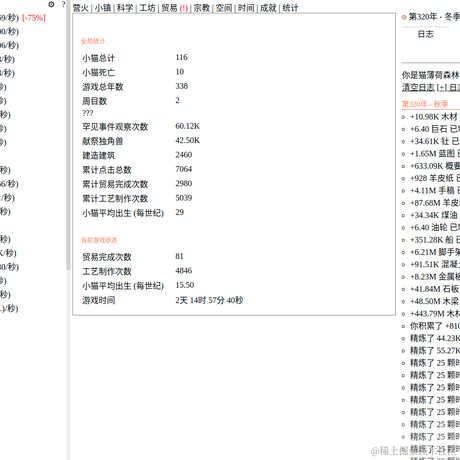Click the 第320年 - 秋季 log heading
This screenshot has height=460, width=460.
click(425, 104)
